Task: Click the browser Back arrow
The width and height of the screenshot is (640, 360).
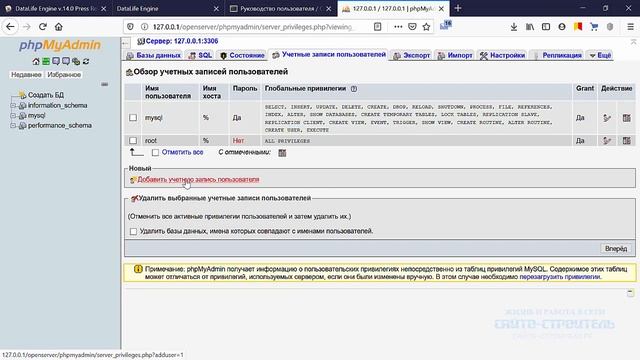Action: [x=10, y=27]
